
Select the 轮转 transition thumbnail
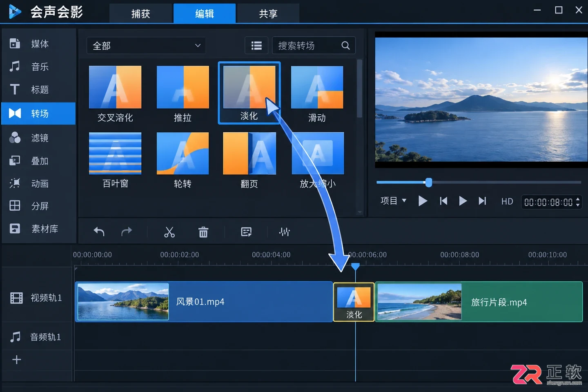pyautogui.click(x=183, y=153)
